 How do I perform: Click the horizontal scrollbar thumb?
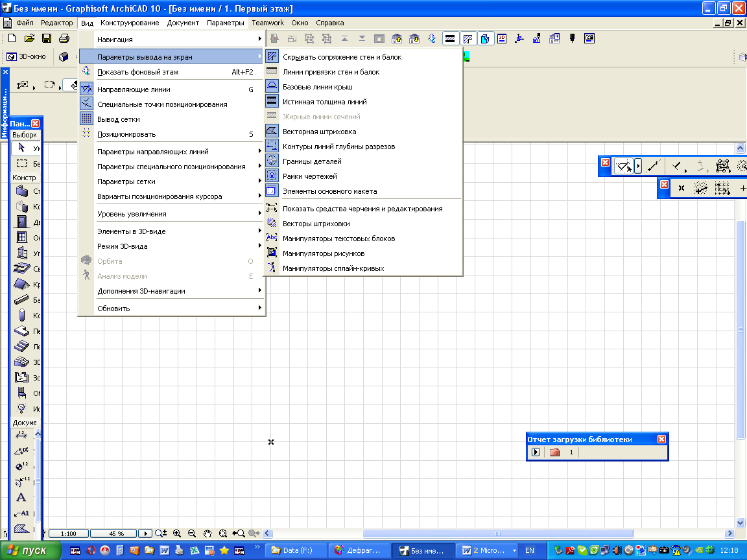tap(498, 533)
